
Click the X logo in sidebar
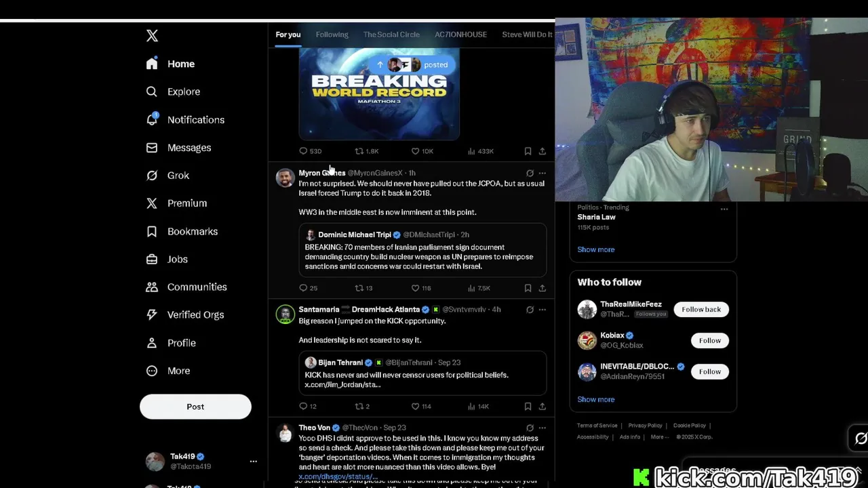coord(152,36)
